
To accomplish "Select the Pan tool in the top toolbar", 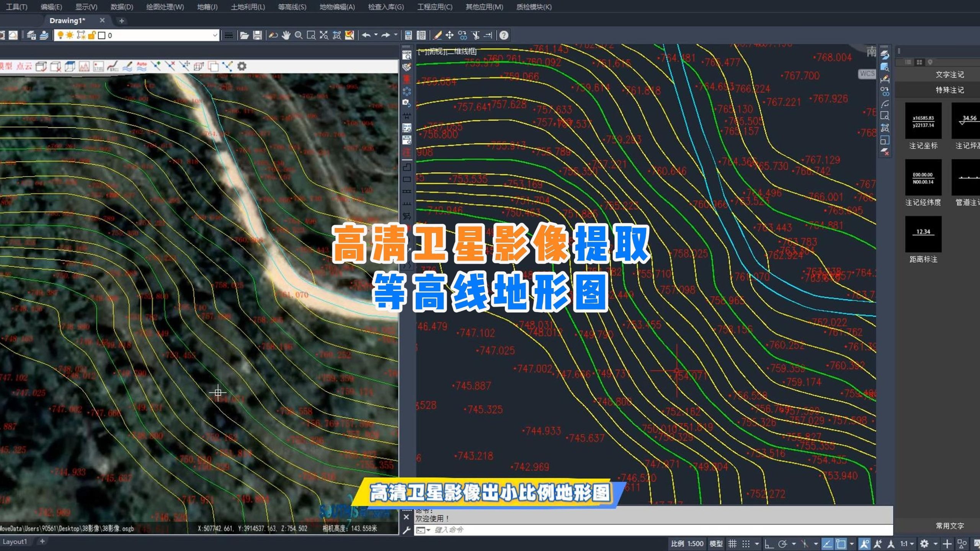I will tap(286, 36).
